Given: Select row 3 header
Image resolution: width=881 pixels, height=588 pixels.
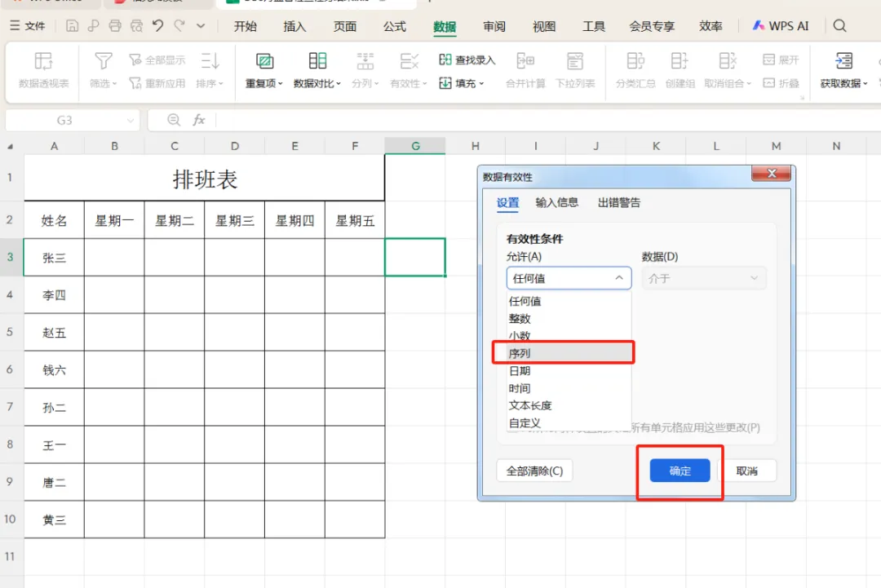Looking at the screenshot, I should (x=10, y=257).
